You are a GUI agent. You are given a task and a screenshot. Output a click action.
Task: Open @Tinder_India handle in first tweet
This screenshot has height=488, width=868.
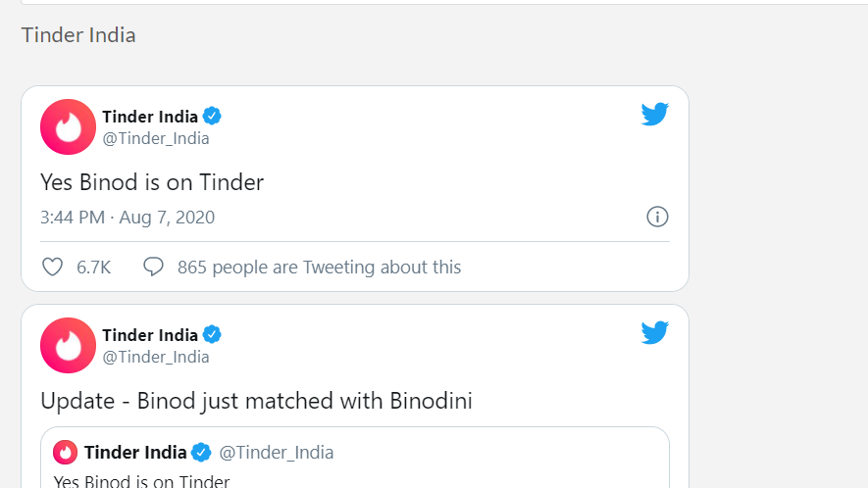(x=156, y=138)
